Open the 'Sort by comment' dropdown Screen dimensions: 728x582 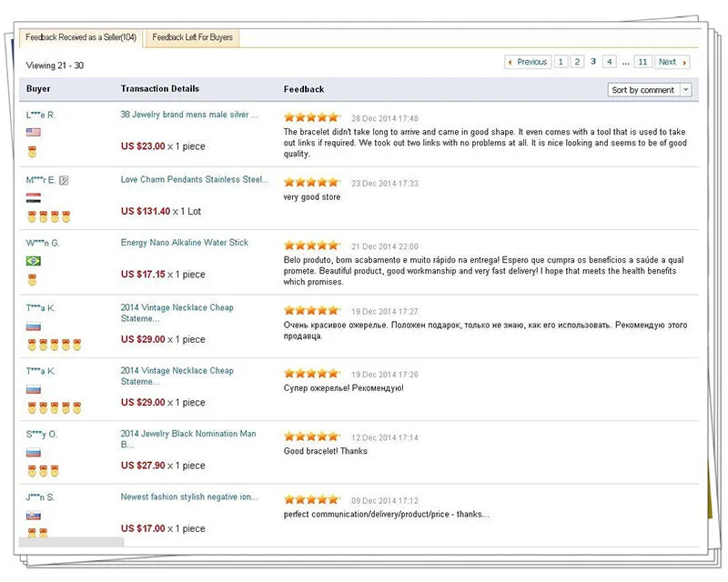click(x=650, y=90)
